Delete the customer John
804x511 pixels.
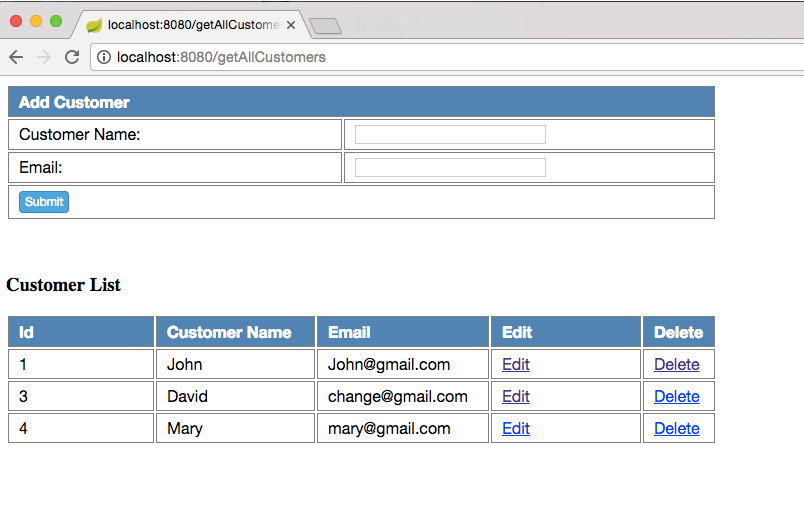(676, 365)
